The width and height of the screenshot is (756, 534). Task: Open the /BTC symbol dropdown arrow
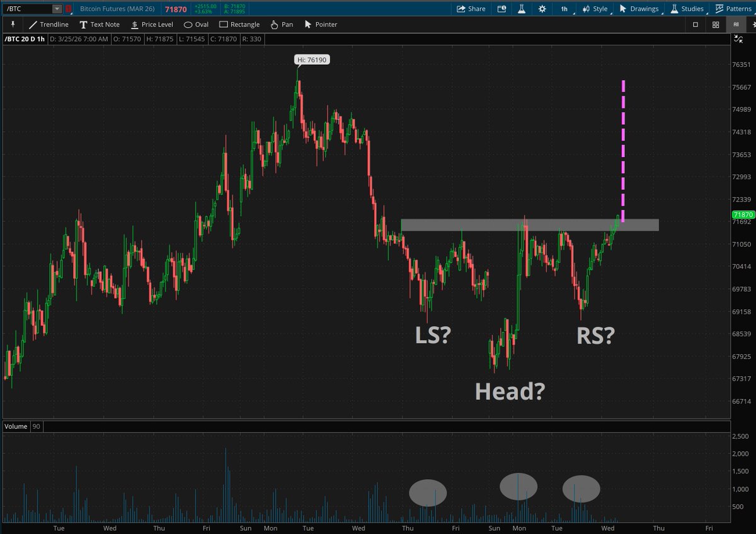(x=57, y=9)
